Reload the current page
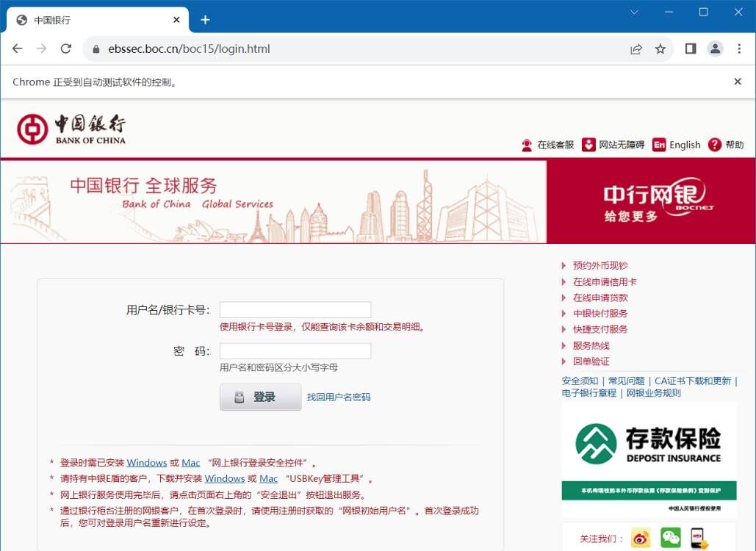This screenshot has width=756, height=551. coord(66,48)
